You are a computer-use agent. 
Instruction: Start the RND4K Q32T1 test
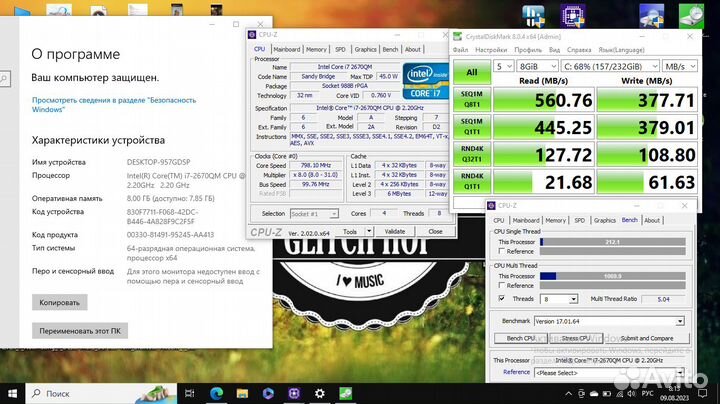[472, 154]
